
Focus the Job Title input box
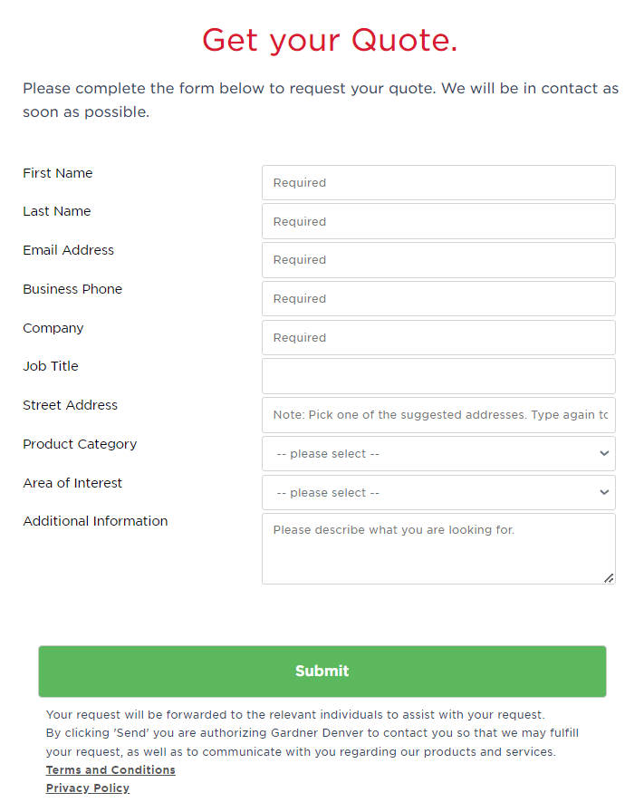pyautogui.click(x=438, y=375)
